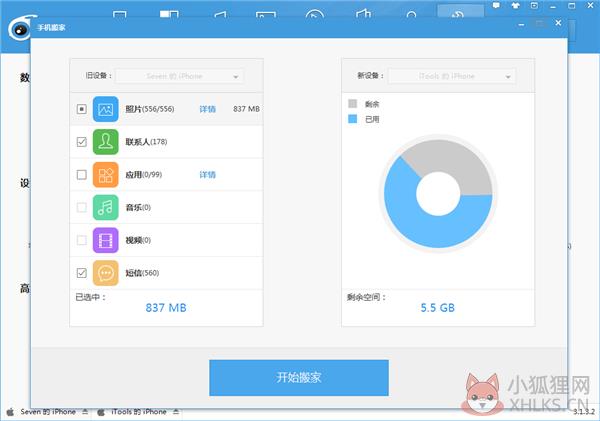
Task: Click the 应用(0/99) label
Action: [x=143, y=175]
